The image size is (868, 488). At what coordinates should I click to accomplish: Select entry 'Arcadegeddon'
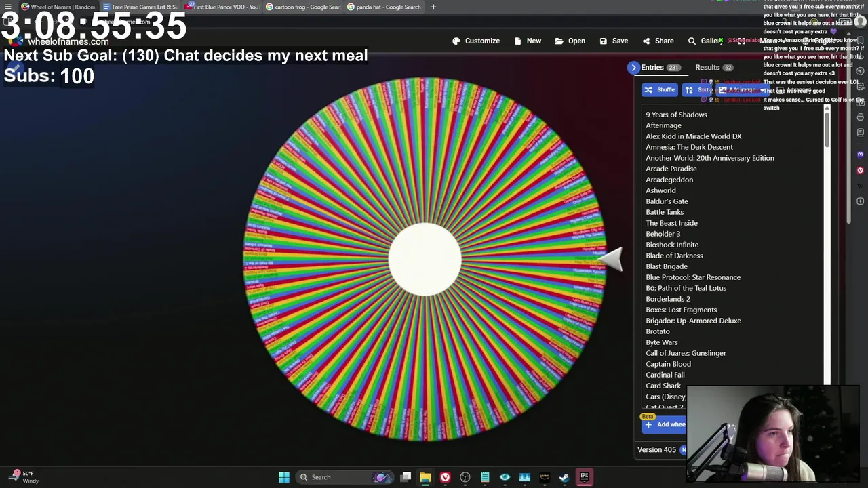[669, 180]
